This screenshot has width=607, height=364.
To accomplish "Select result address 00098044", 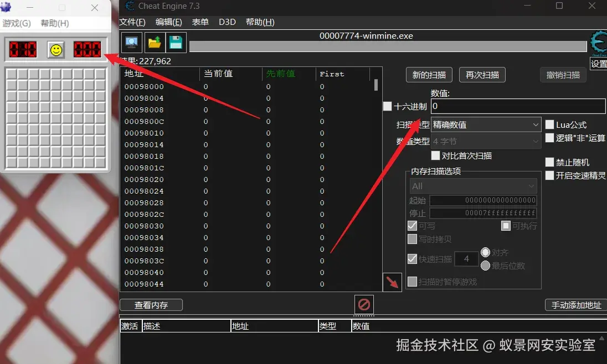I will 144,284.
